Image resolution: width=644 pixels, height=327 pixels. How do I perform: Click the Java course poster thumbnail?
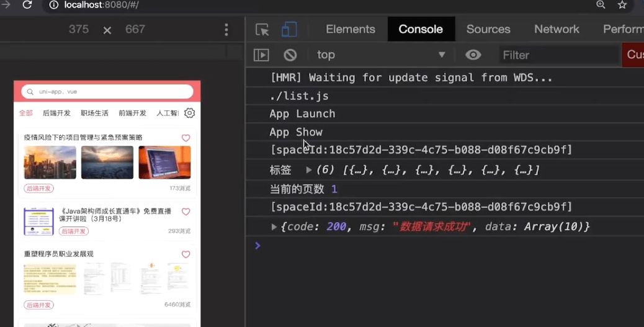coord(38,222)
